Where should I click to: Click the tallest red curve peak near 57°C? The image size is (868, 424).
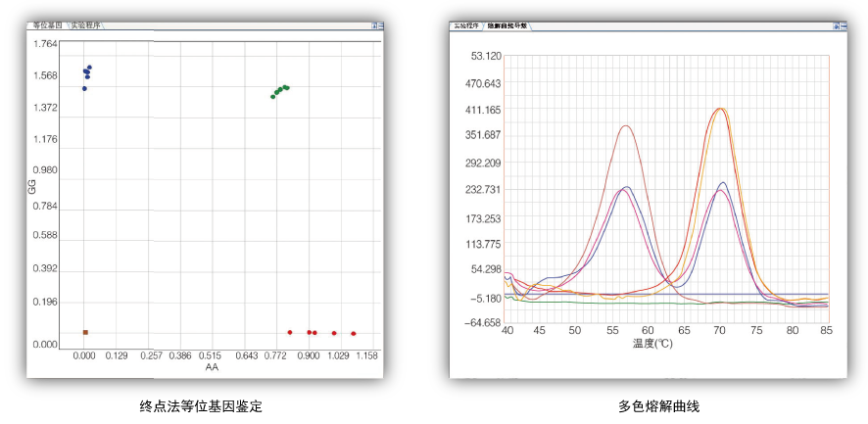[x=625, y=126]
